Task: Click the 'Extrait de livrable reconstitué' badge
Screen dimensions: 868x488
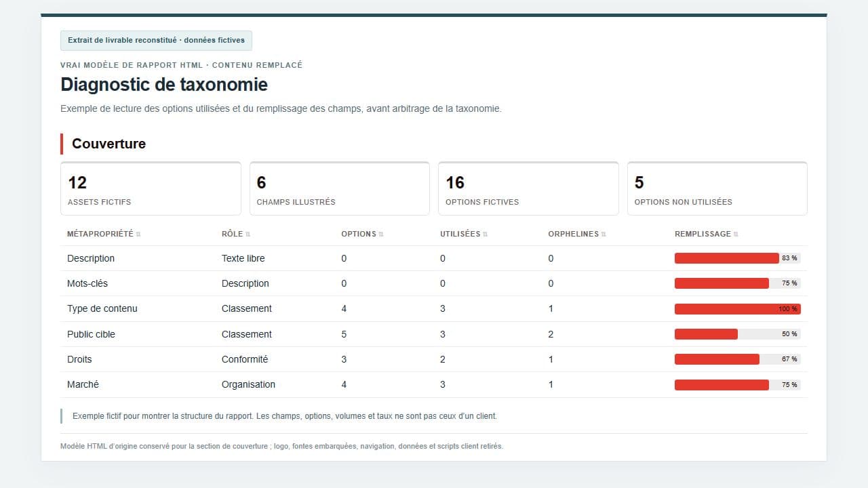Action: (x=156, y=41)
